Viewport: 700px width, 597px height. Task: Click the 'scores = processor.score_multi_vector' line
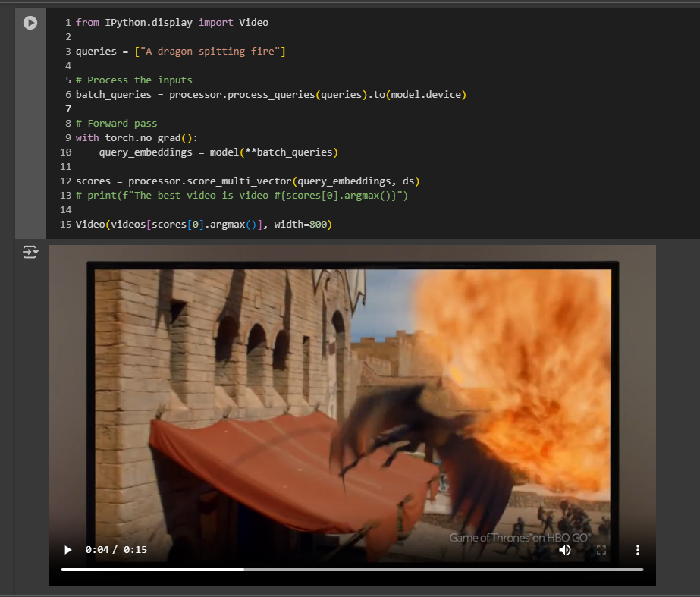pos(248,181)
